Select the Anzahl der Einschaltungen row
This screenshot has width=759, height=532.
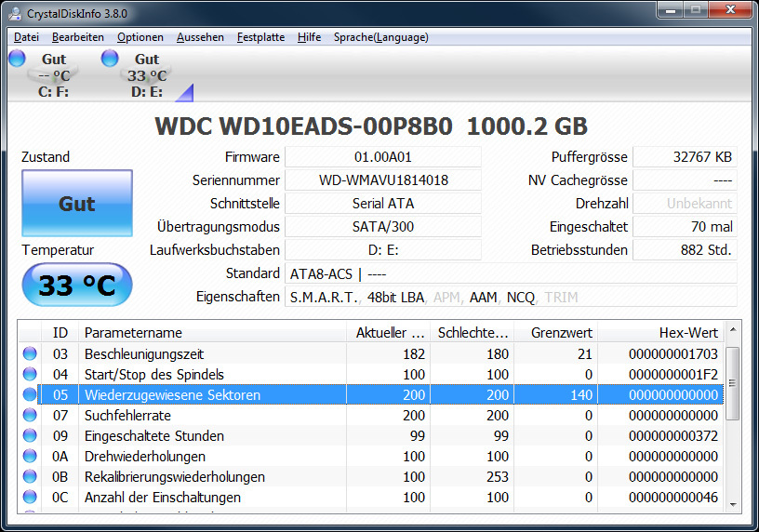tap(371, 498)
